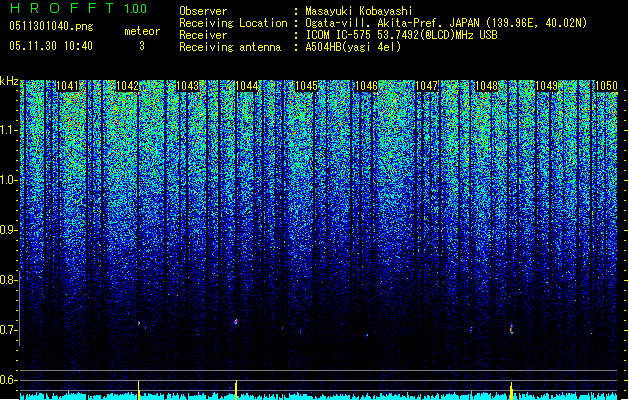Click the version number 1.0.0
629x400 pixels.
136,9
